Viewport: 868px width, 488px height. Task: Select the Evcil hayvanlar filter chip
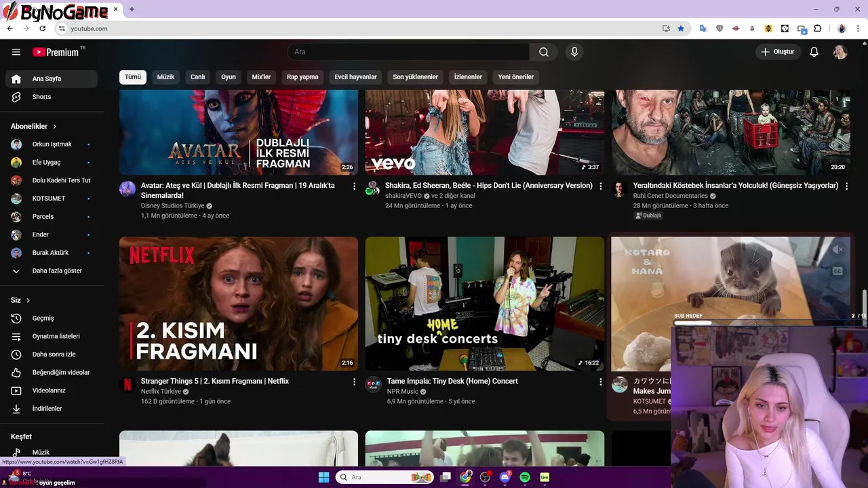[x=355, y=77]
